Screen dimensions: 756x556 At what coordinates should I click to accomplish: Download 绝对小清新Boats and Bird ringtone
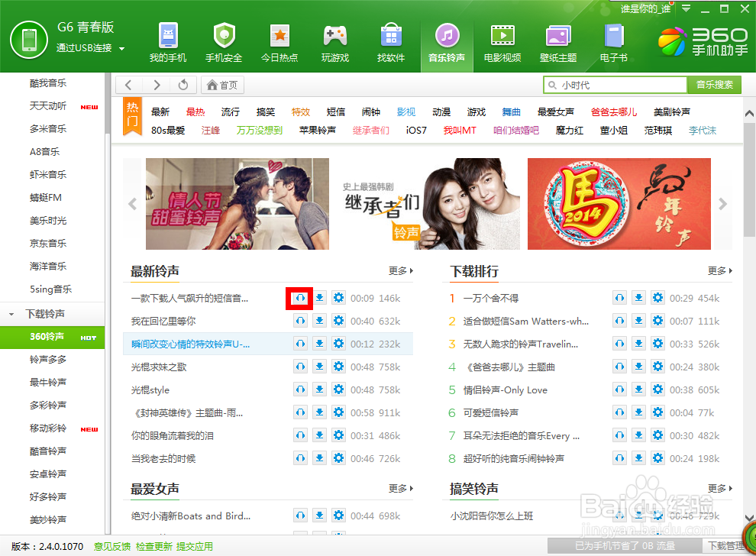click(319, 516)
